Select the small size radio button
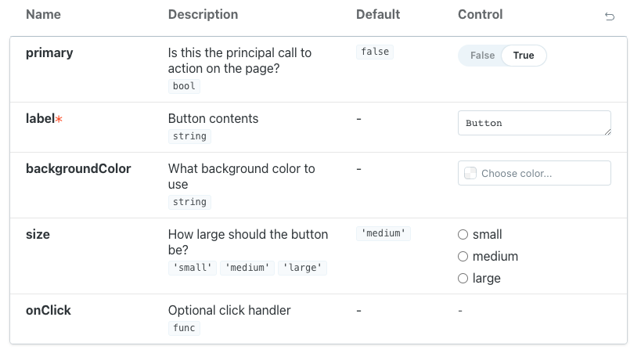641x364 pixels. click(x=463, y=234)
